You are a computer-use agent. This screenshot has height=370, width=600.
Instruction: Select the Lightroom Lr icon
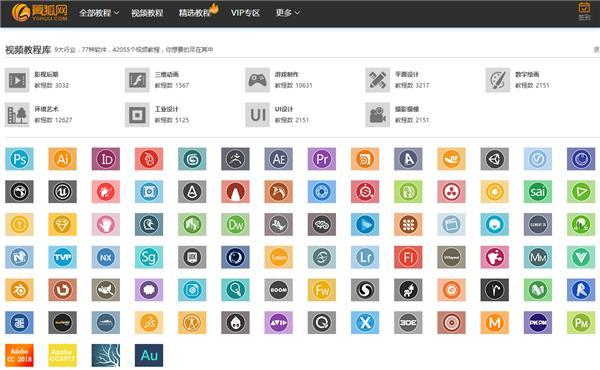point(365,257)
